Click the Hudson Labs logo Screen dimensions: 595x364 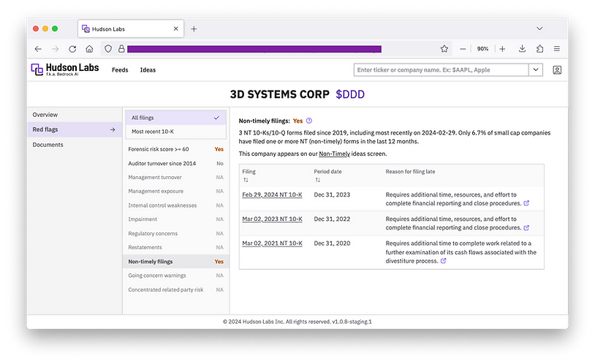click(x=65, y=69)
